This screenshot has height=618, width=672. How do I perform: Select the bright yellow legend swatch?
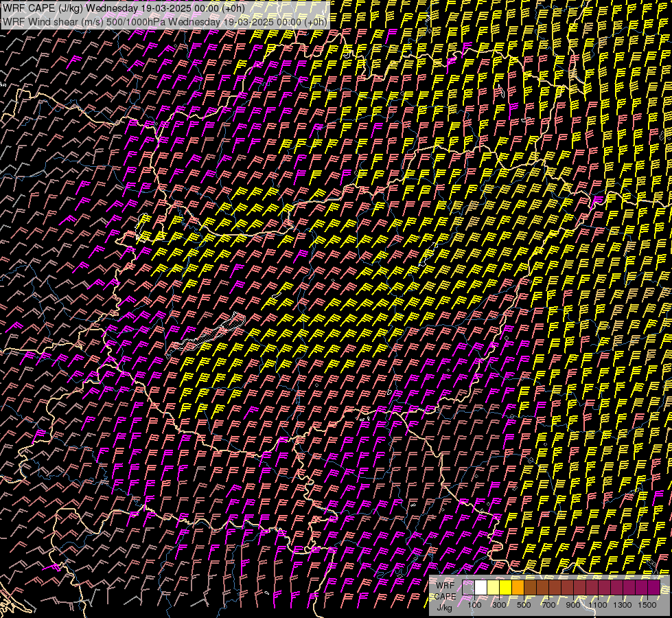(x=505, y=587)
